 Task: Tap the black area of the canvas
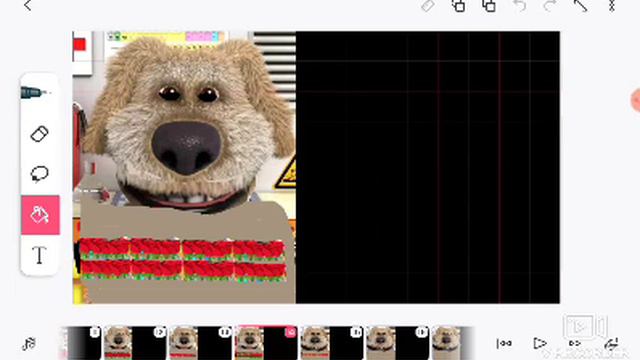pos(427,167)
